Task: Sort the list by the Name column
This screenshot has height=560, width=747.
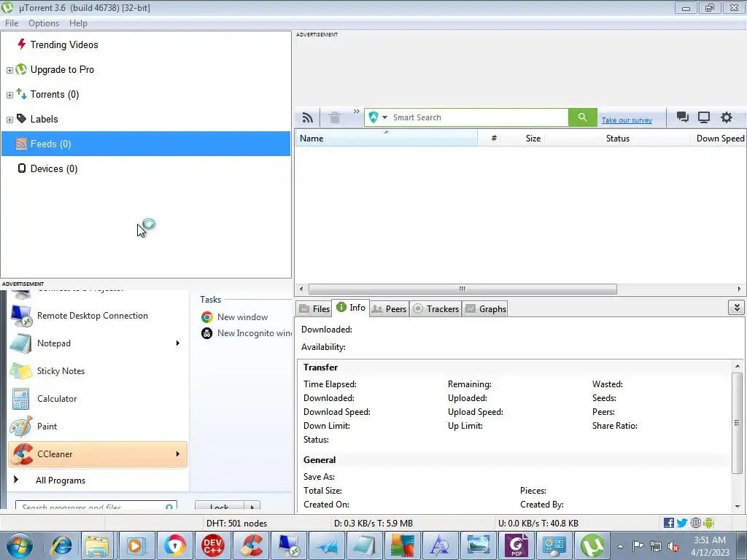Action: pyautogui.click(x=387, y=139)
